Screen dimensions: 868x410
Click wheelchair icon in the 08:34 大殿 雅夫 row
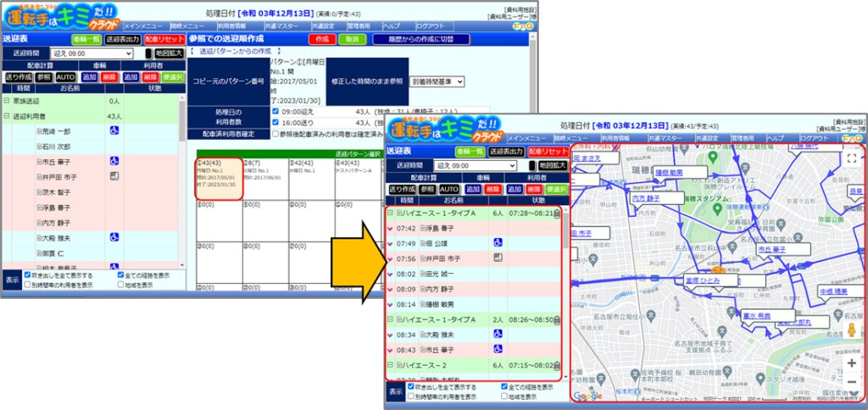coord(497,335)
